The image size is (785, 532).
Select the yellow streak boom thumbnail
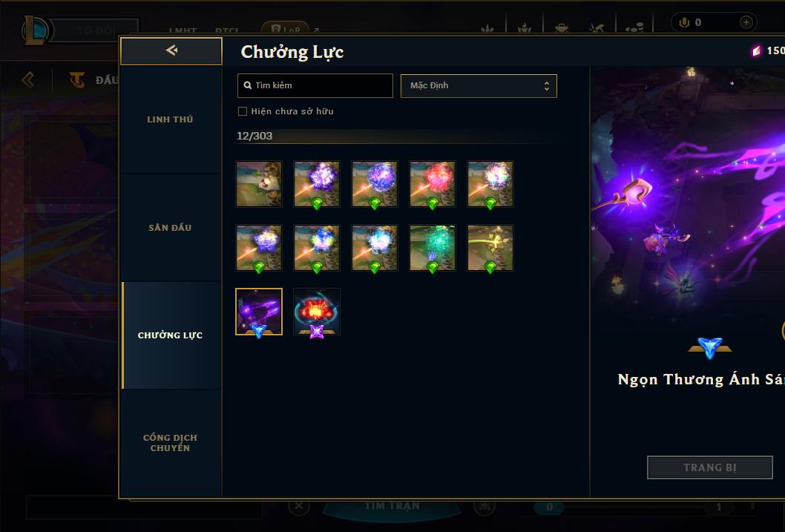(x=490, y=248)
